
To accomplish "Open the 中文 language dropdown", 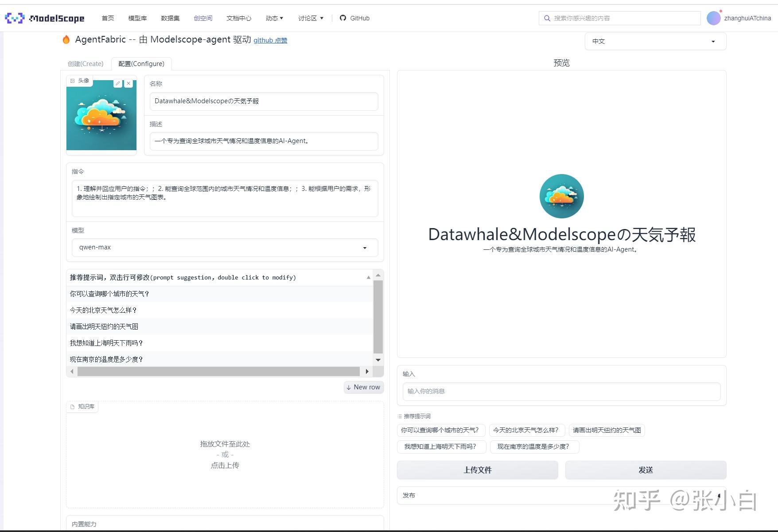I will pyautogui.click(x=655, y=41).
